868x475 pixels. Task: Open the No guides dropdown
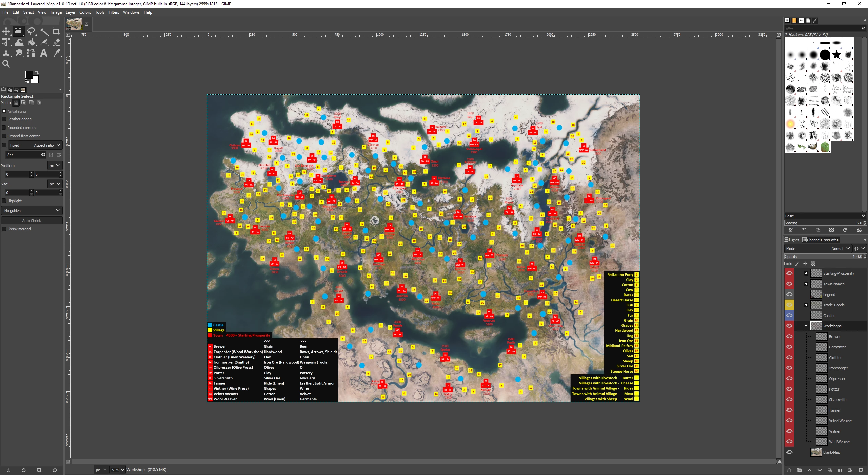[x=32, y=211]
